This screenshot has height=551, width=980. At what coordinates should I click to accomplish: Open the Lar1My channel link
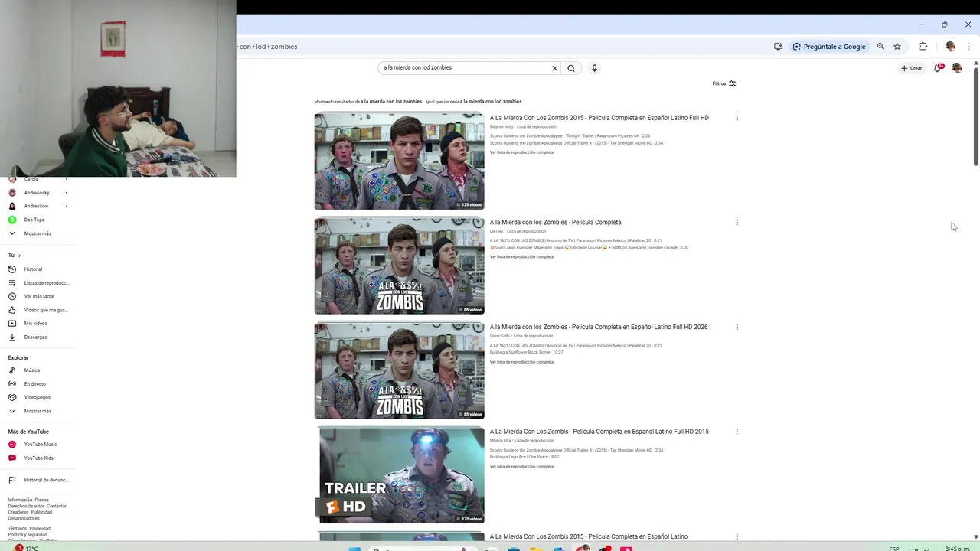pyautogui.click(x=496, y=231)
